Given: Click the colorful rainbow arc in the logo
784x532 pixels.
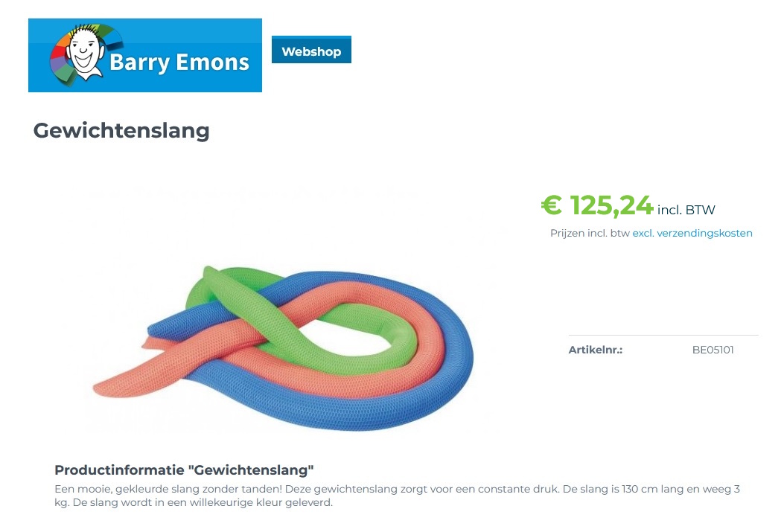Looking at the screenshot, I should coord(104,33).
